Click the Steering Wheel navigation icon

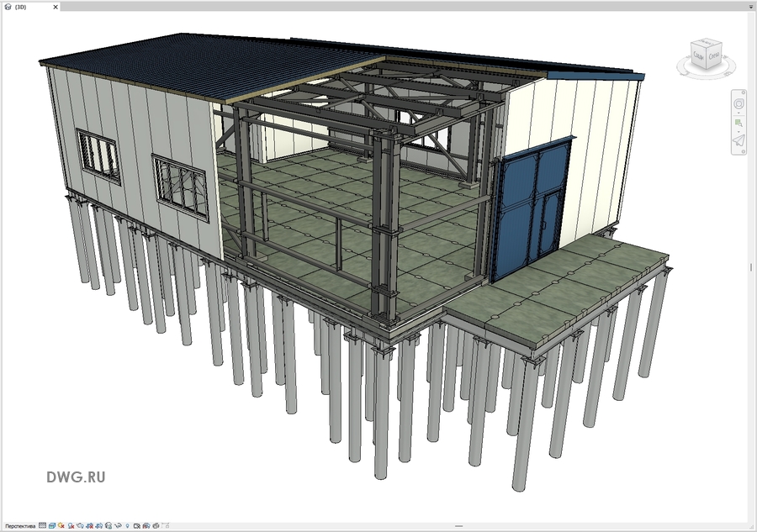coord(738,103)
